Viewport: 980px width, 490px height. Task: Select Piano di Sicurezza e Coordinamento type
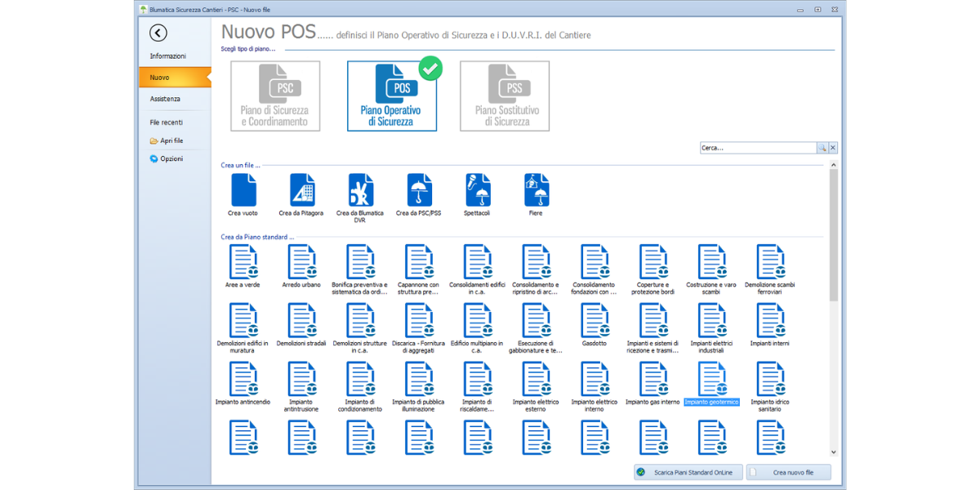coord(275,96)
